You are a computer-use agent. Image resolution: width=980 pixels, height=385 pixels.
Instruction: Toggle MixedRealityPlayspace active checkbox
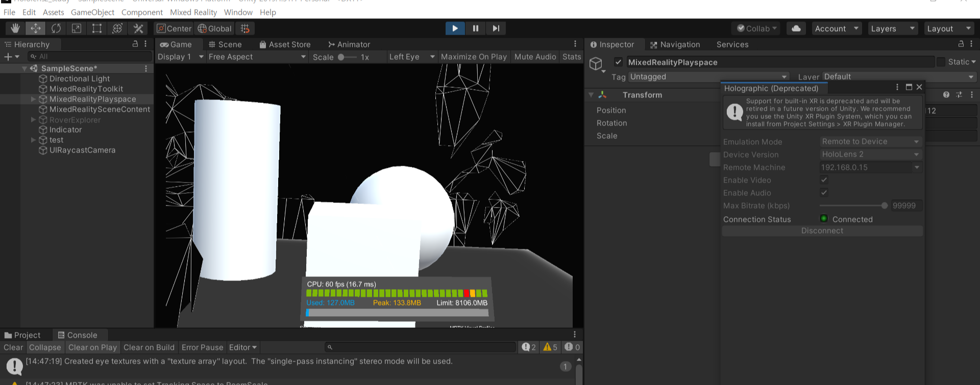[618, 62]
